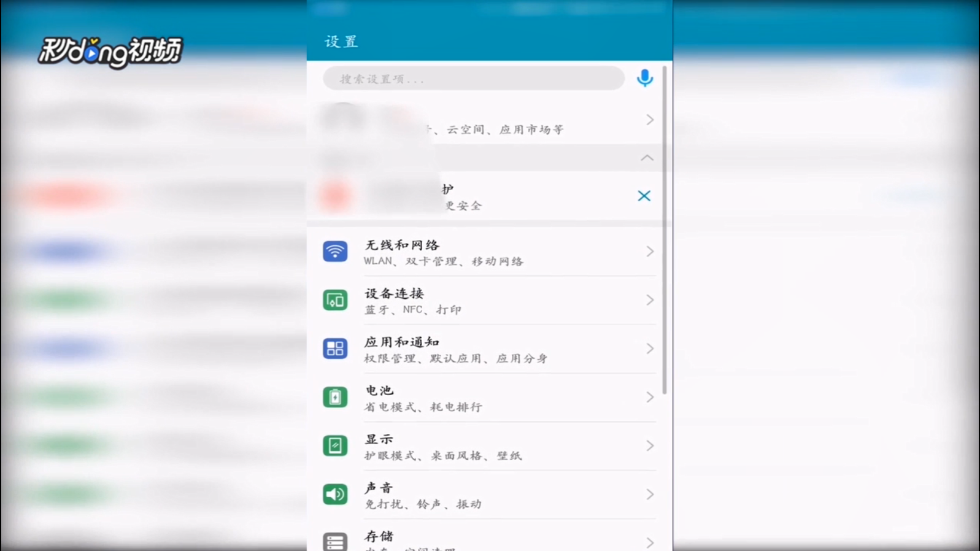The height and width of the screenshot is (551, 980).
Task: Expand the 声音 row chevron
Action: point(650,494)
